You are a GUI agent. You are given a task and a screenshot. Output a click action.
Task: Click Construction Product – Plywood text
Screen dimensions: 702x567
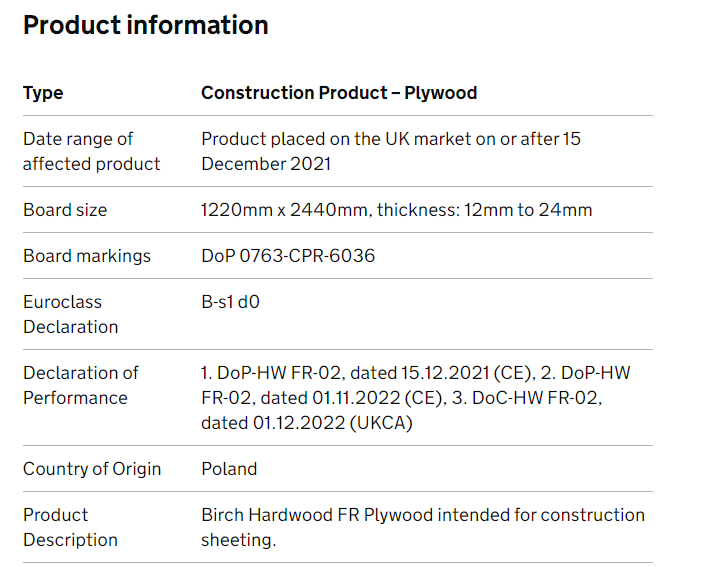click(339, 93)
